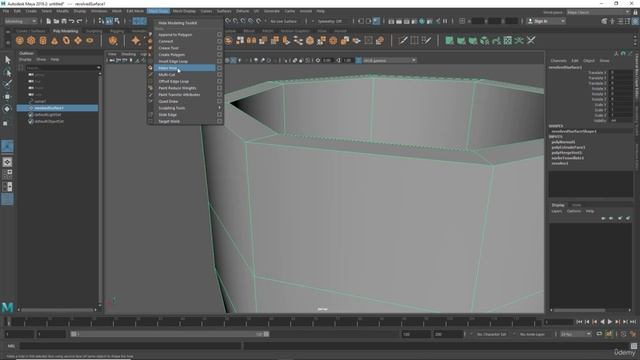Open option box next to Create Polygon

coord(220,55)
